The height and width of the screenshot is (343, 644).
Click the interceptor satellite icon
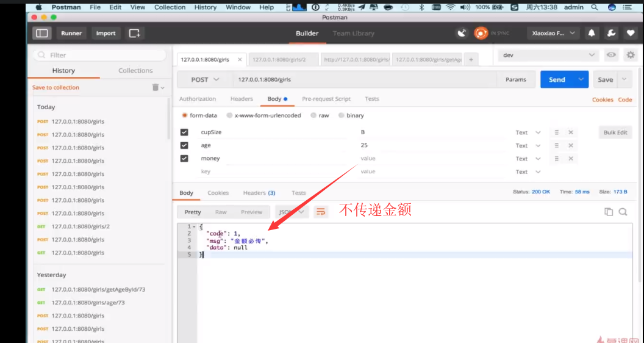pyautogui.click(x=462, y=34)
